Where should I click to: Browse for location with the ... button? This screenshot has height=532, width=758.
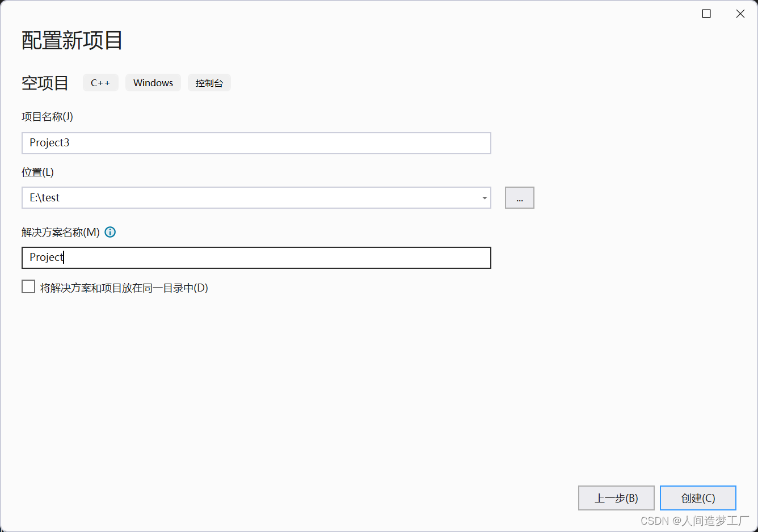(520, 198)
